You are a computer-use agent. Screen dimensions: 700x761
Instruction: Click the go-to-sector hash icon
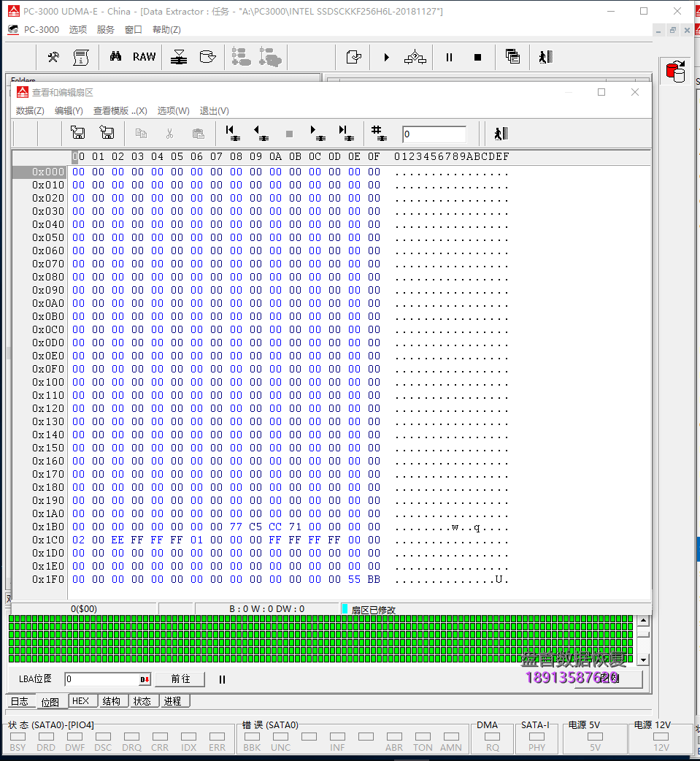pyautogui.click(x=378, y=133)
